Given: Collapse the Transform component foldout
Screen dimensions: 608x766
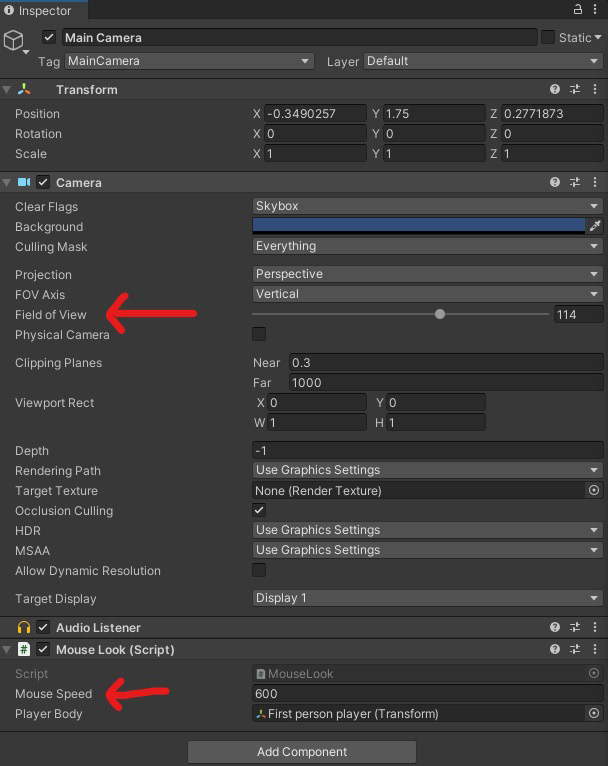Looking at the screenshot, I should 6,90.
